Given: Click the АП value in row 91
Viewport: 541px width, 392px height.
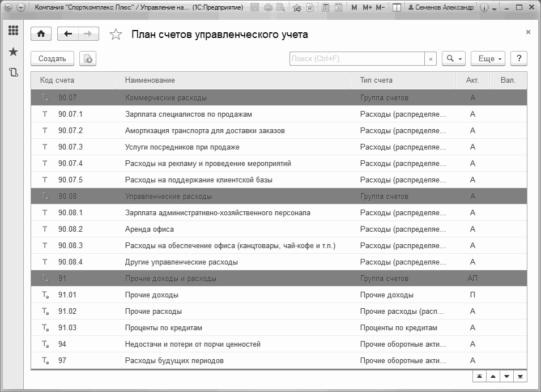Looking at the screenshot, I should [x=472, y=279].
